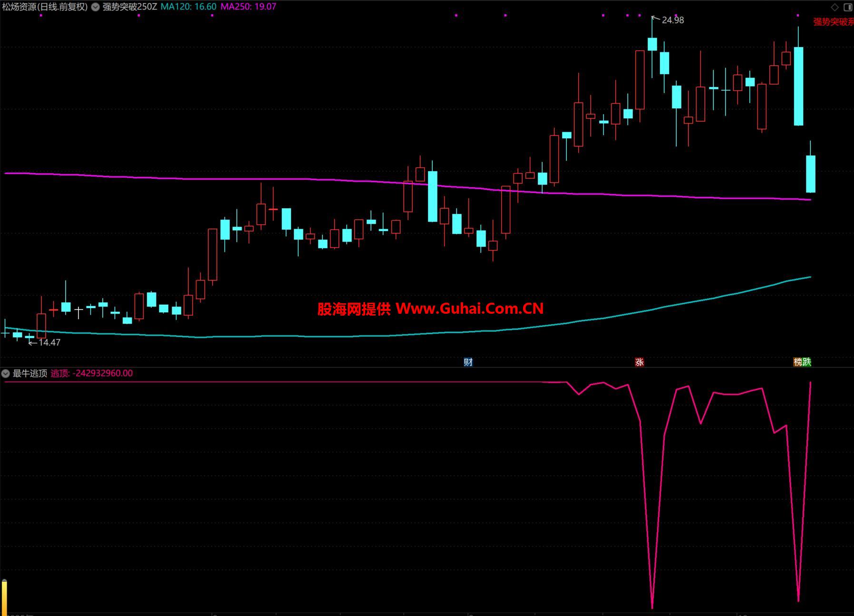Click the orange 榜 event marker
The height and width of the screenshot is (616, 854).
(x=798, y=362)
